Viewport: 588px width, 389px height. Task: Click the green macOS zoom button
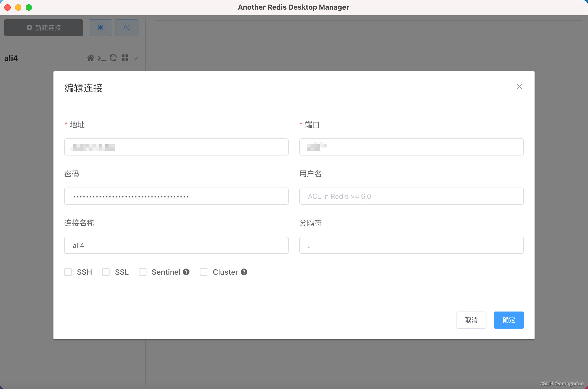coord(29,7)
